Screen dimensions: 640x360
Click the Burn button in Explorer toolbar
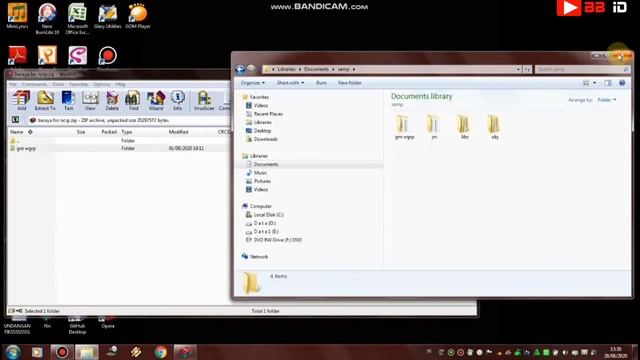coord(321,83)
